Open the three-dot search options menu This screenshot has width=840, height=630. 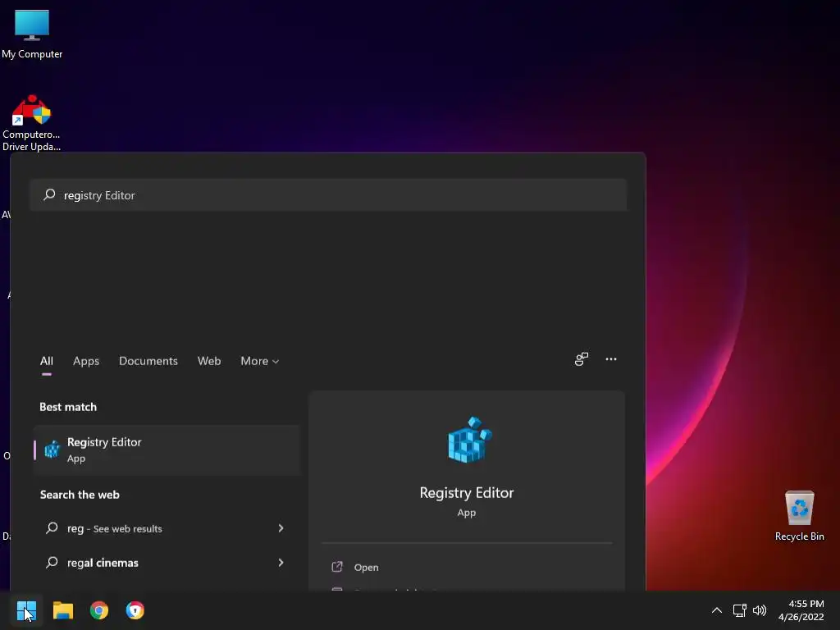tap(611, 359)
